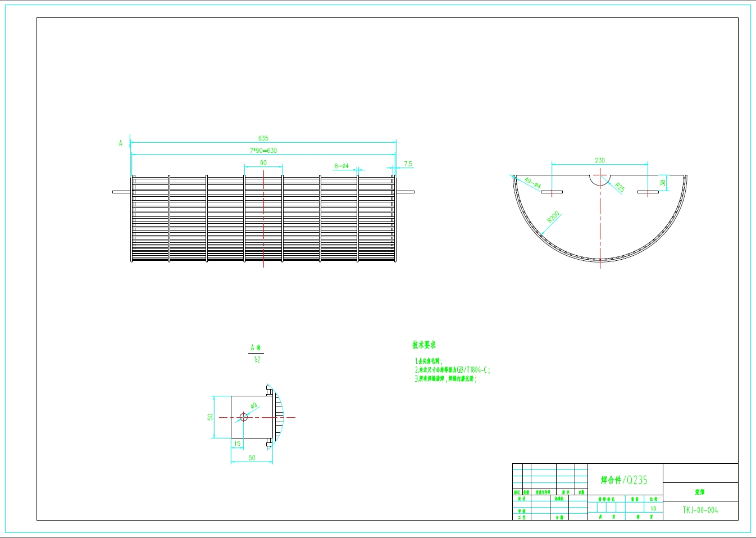Select the 635 overall length dimension text
756x538 pixels.
point(263,138)
